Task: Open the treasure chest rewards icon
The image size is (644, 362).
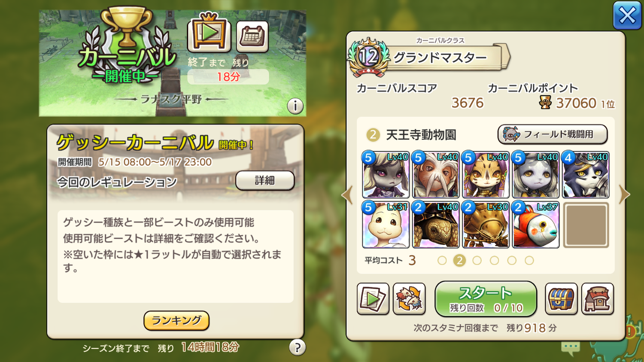Action: point(561,299)
